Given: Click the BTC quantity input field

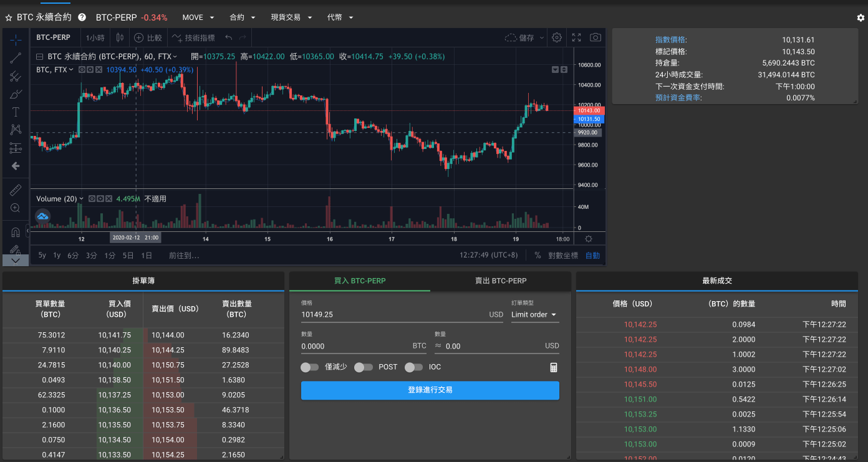Looking at the screenshot, I should point(364,346).
